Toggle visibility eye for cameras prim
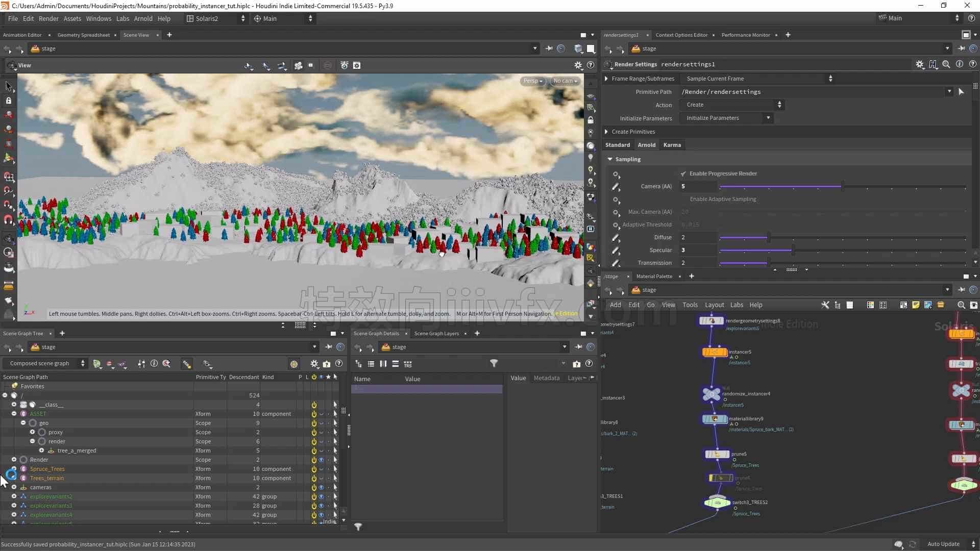Image resolution: width=980 pixels, height=551 pixels. 321,488
